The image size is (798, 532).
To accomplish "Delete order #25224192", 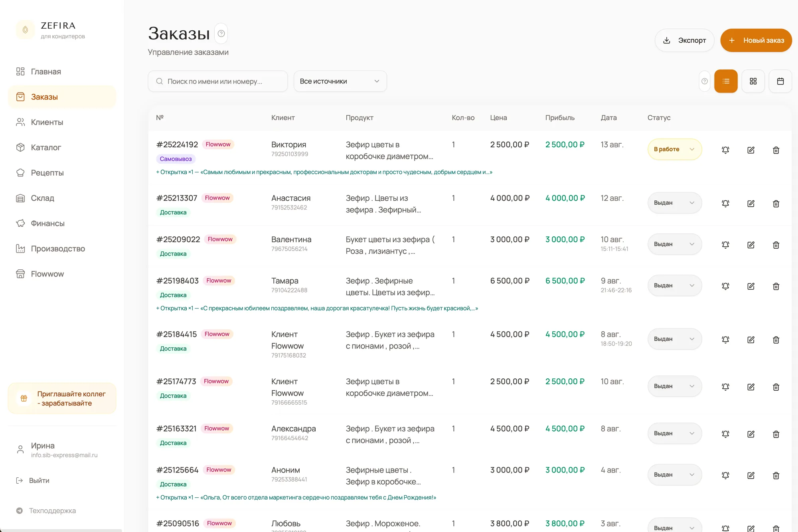I will 776,150.
